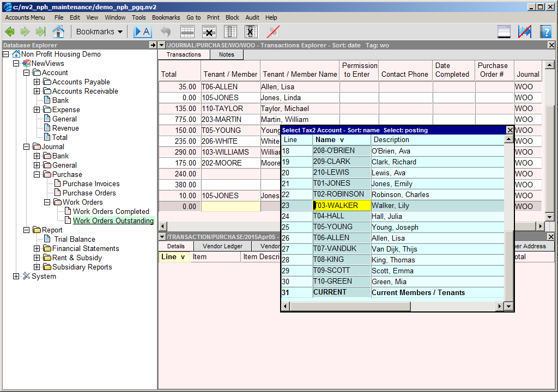
Task: Close the Select Tax2 Account popup
Action: (510, 130)
